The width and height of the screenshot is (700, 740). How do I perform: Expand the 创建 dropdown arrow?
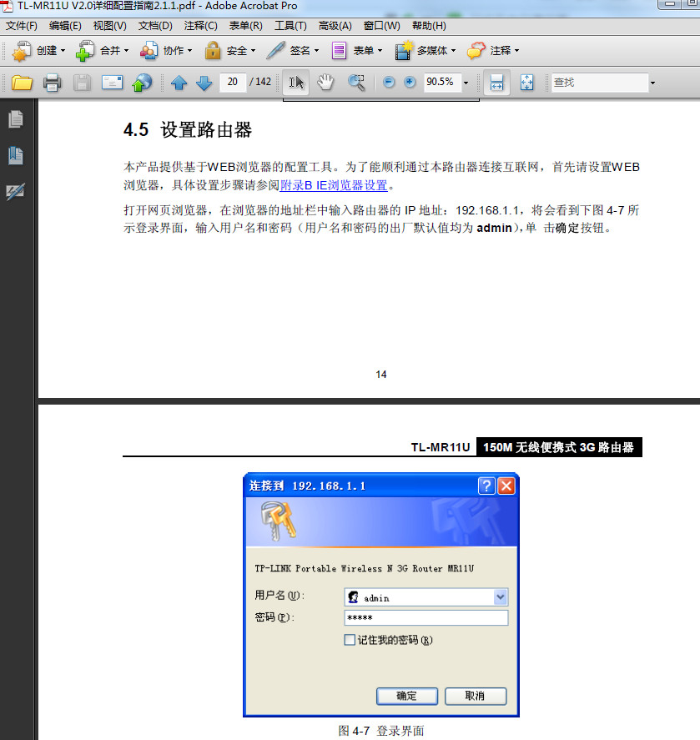pyautogui.click(x=63, y=51)
